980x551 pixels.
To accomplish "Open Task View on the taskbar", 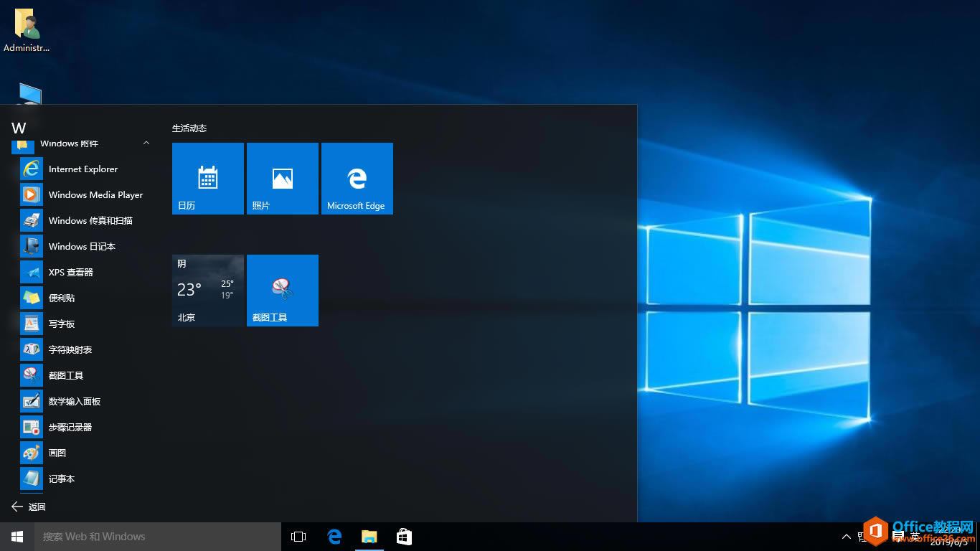I will (x=298, y=537).
